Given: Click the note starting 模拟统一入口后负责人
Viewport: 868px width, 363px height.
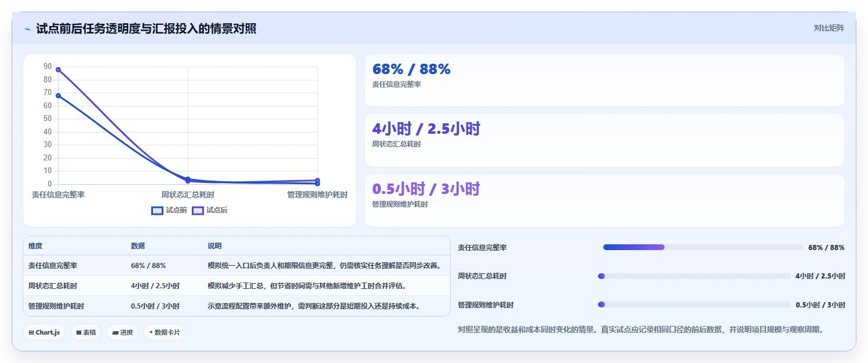Looking at the screenshot, I should 325,266.
